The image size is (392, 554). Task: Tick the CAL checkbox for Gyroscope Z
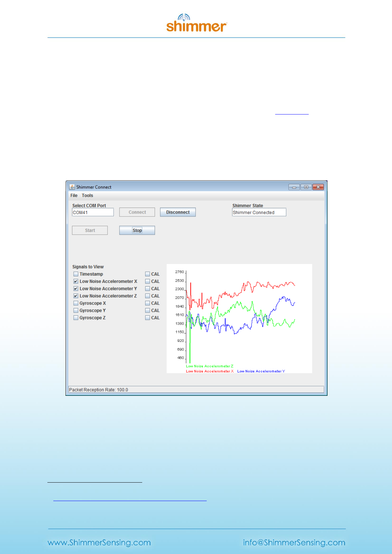[147, 318]
